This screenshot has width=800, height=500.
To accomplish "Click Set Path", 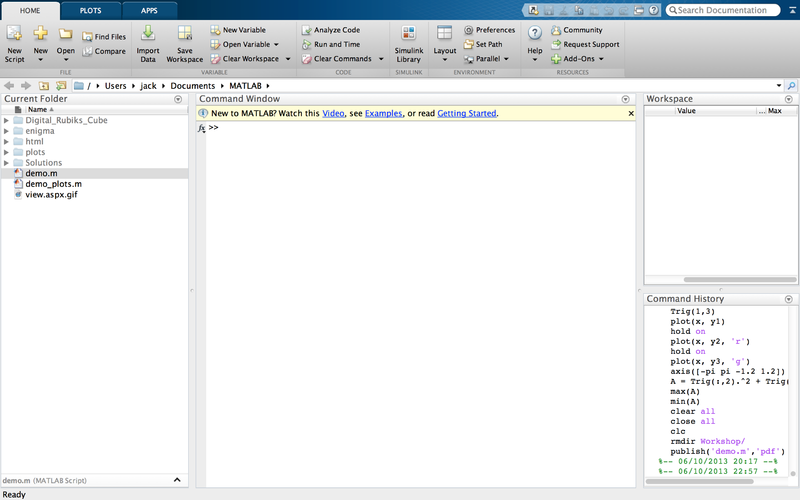I will 483,44.
